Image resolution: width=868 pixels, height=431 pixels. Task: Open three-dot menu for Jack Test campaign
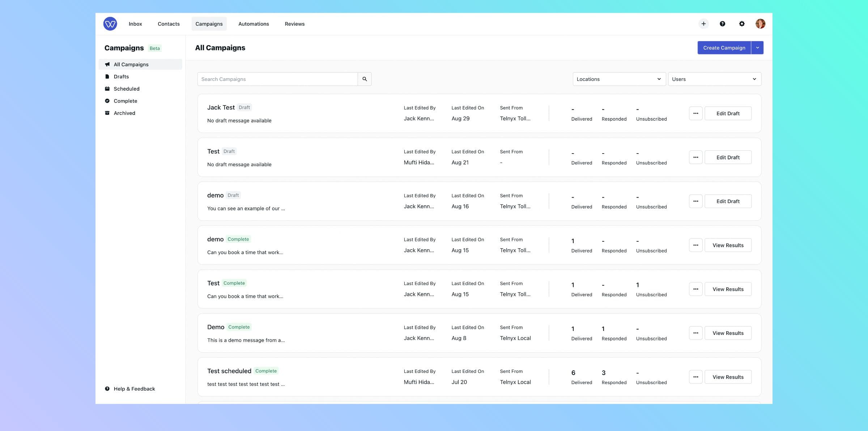(x=695, y=113)
